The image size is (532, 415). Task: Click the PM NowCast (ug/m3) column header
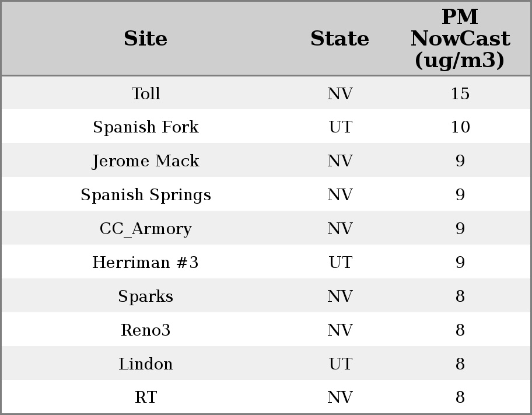tap(460, 39)
